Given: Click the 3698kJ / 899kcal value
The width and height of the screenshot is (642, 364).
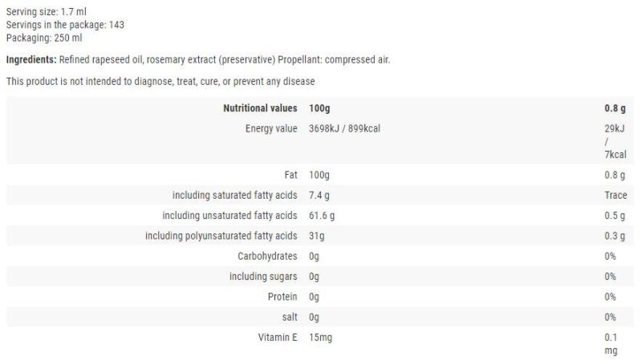Looking at the screenshot, I should (x=344, y=128).
